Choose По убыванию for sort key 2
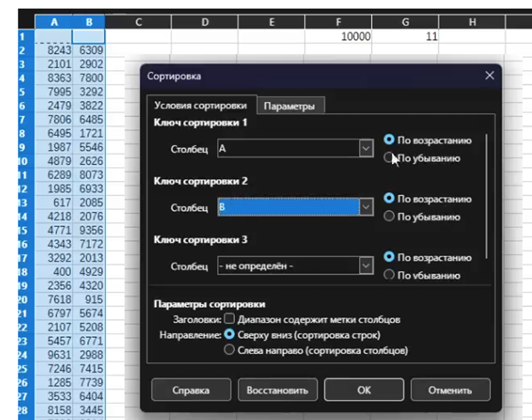The image size is (532, 420). [389, 217]
